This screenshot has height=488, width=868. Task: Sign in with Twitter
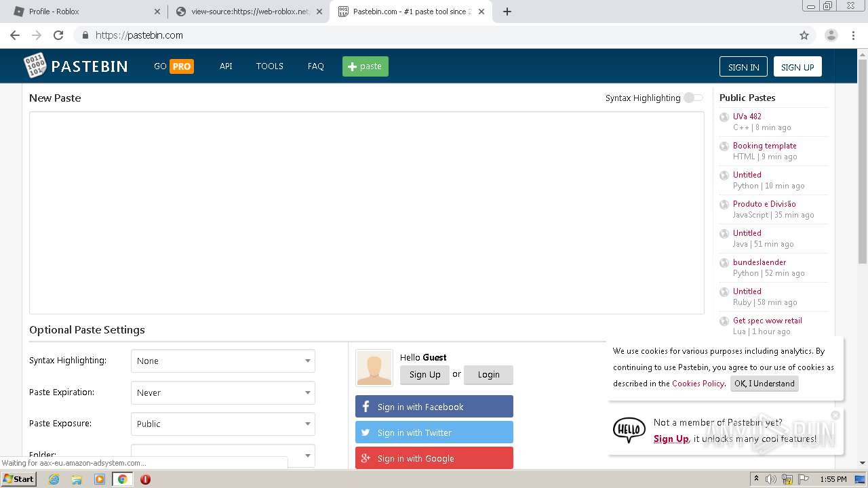click(434, 432)
